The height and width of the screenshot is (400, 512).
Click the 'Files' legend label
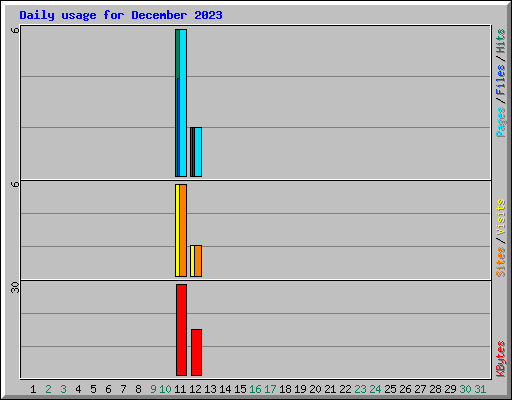click(x=501, y=80)
